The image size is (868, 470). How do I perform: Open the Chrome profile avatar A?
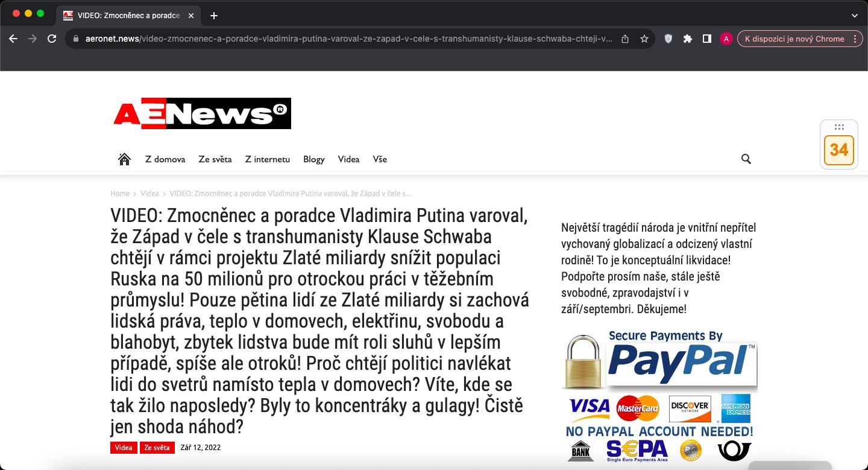point(726,39)
